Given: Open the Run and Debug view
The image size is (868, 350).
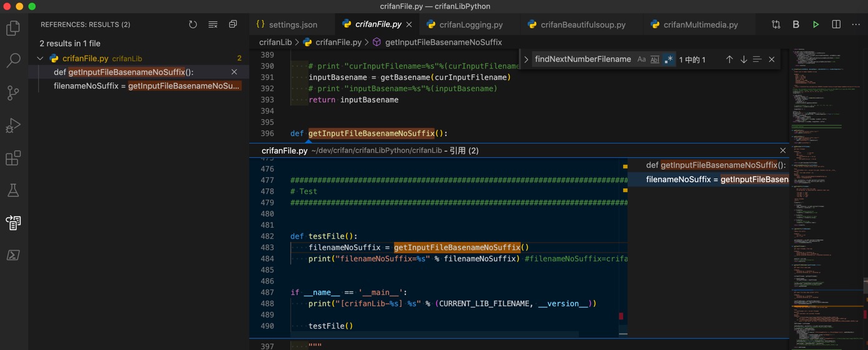Looking at the screenshot, I should tap(13, 125).
